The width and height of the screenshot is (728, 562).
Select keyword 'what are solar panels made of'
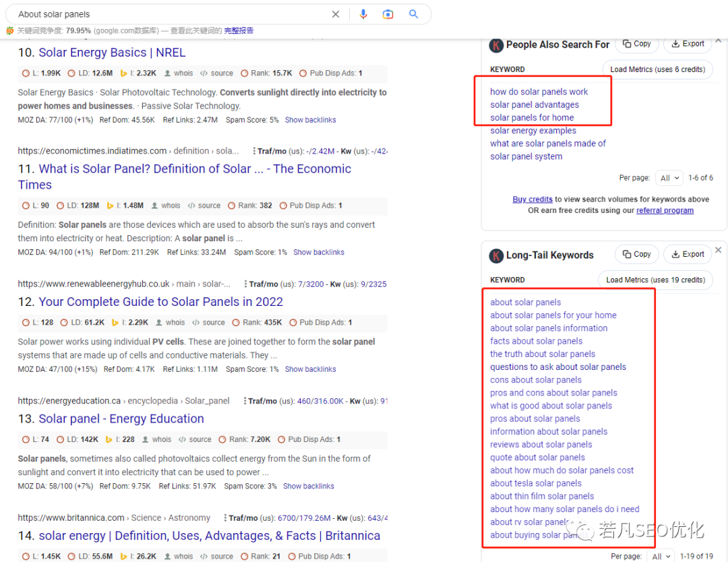pos(548,144)
